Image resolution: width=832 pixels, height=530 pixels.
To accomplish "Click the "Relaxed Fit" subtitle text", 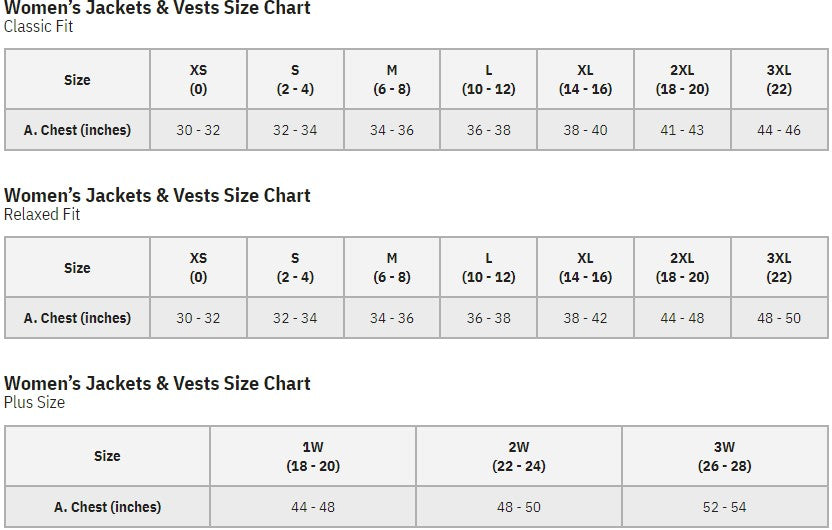I will pyautogui.click(x=42, y=214).
